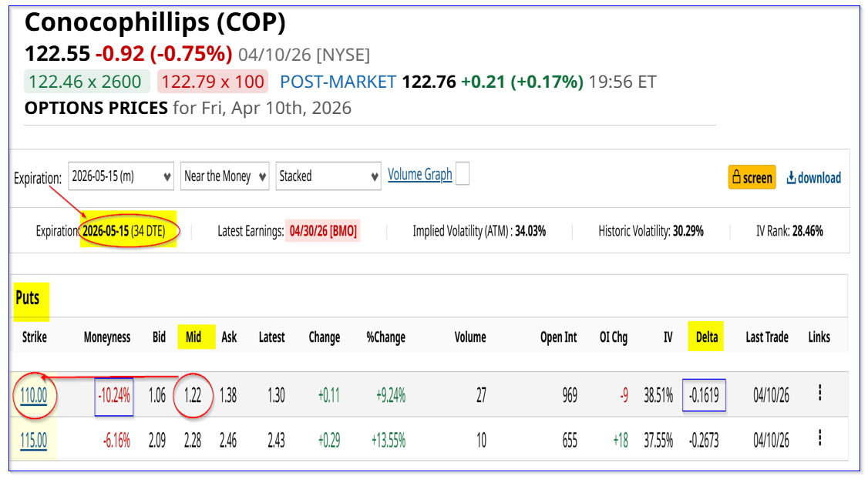Sort by Open Int column header

[x=558, y=337]
